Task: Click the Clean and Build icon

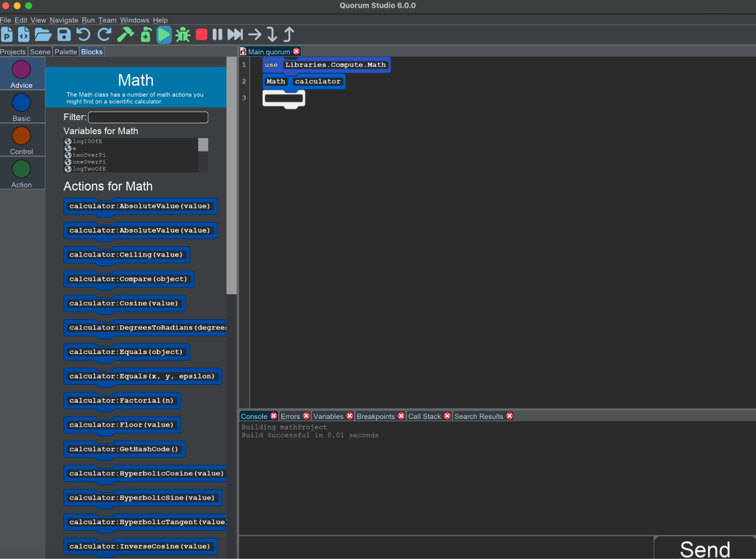Action: pos(146,35)
